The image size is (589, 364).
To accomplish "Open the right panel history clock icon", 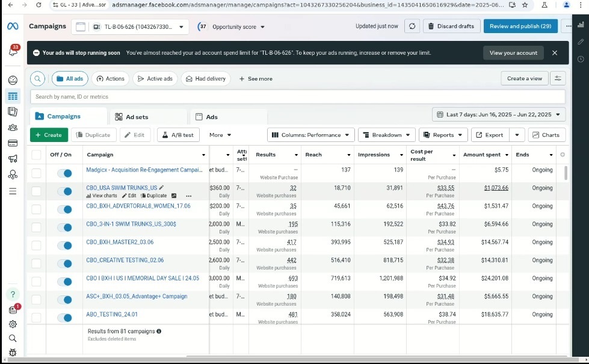I will 581,59.
